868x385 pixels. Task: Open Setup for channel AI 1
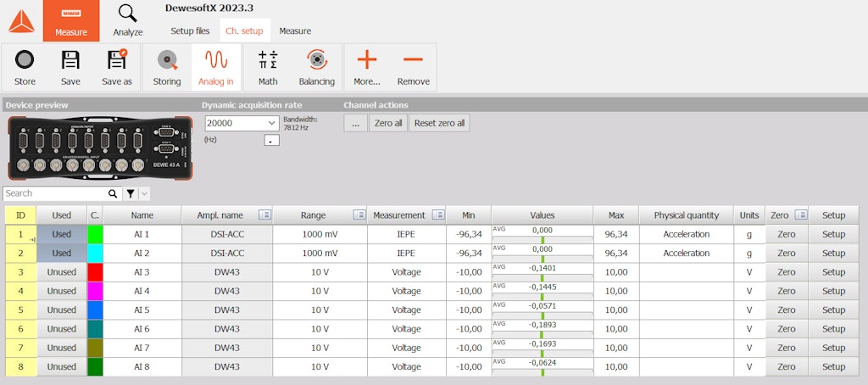click(x=833, y=234)
